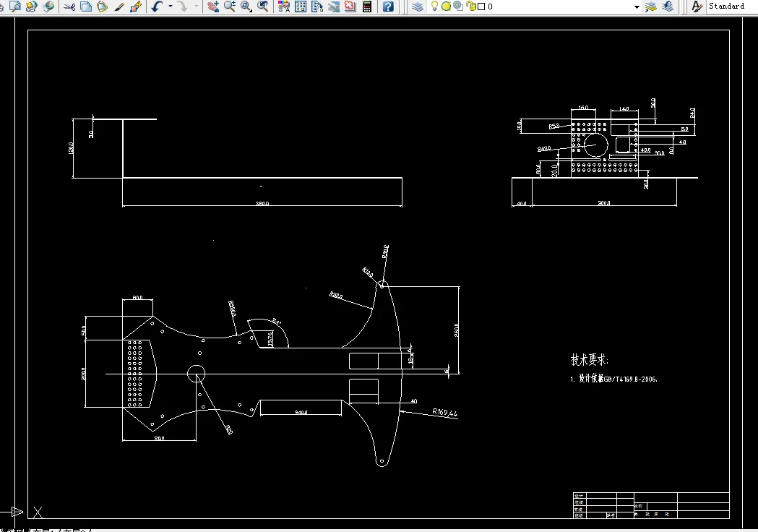Cut selection with the scissors icon
Viewport: 758px width, 532px height.
(69, 7)
